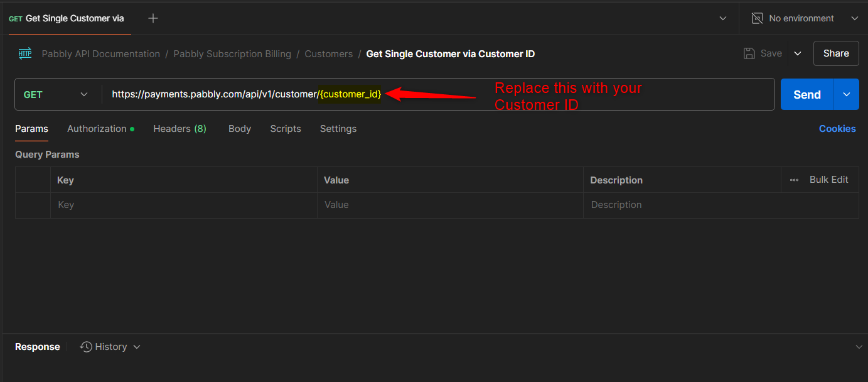The height and width of the screenshot is (382, 868).
Task: Click the request URL field
Action: pos(438,94)
